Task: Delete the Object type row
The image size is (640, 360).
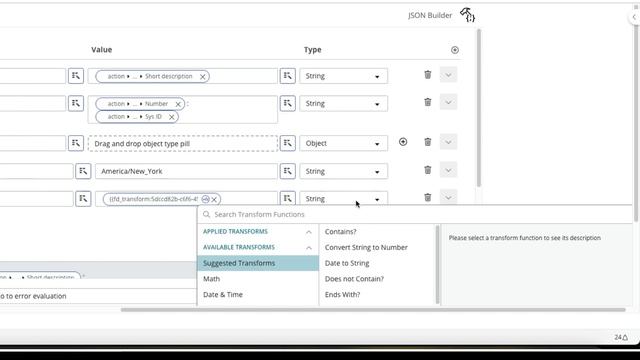Action: (428, 142)
